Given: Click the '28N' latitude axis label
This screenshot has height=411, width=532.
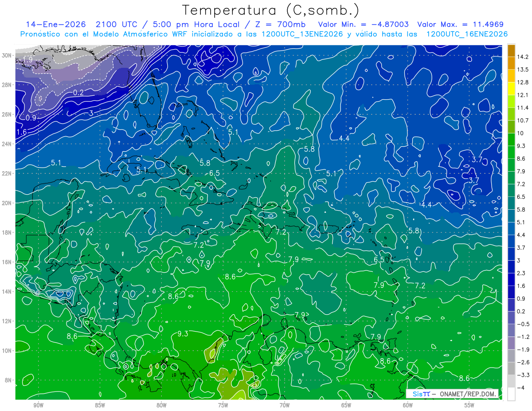Looking at the screenshot, I should pyautogui.click(x=7, y=85).
